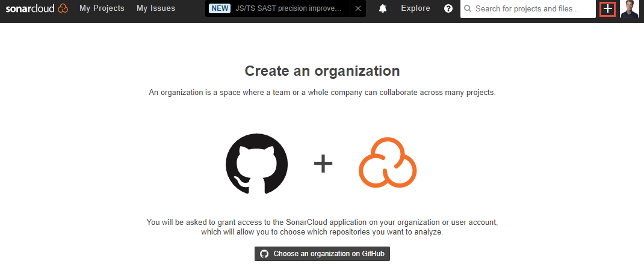
Task: Click the NEW badge in the banner
Action: click(x=220, y=8)
